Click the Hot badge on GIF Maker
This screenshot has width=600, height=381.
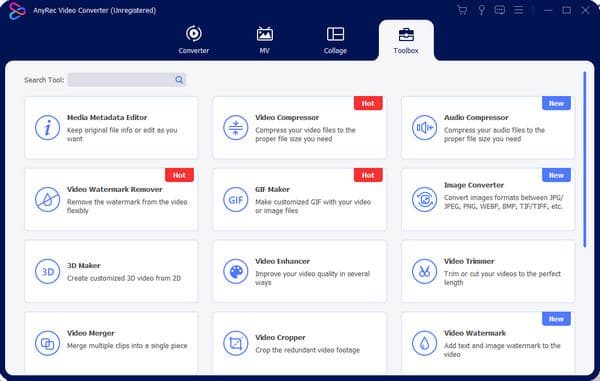tap(368, 175)
